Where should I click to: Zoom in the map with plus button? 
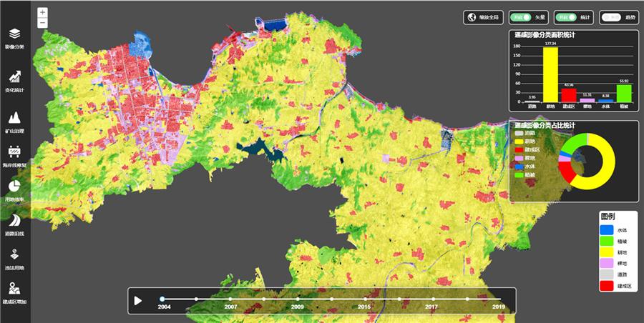coord(42,13)
